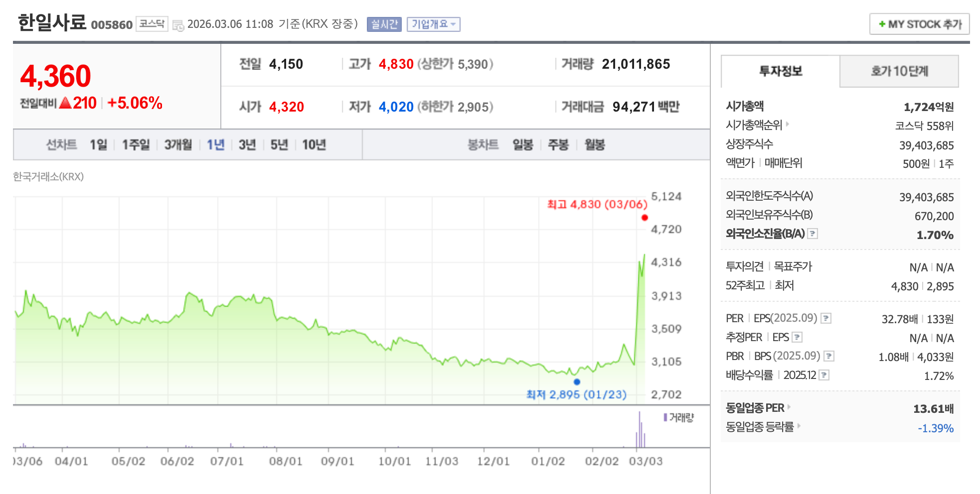
Task: Click the red 최고 4,830 high marker dot
Action: (645, 218)
